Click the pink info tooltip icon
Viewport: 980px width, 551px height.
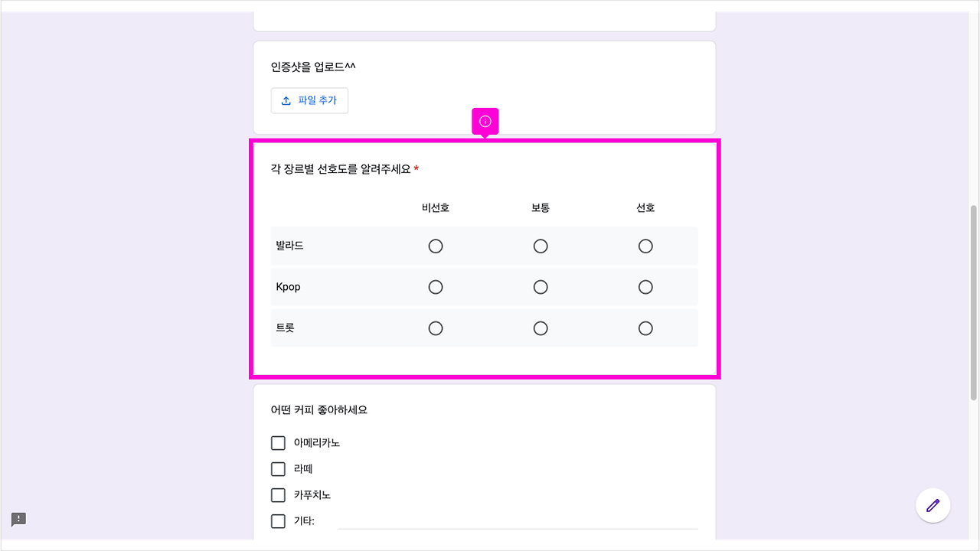click(485, 120)
